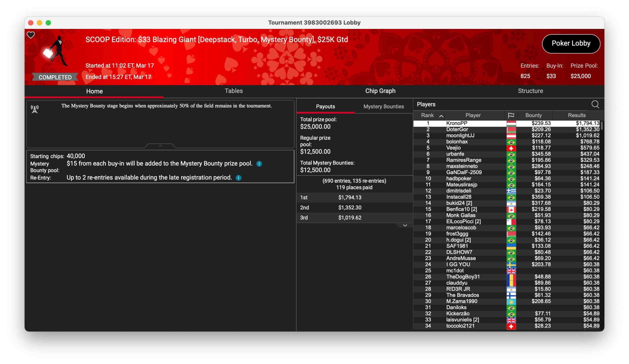
Task: Toggle the favorite heart icon
Action: [31, 35]
